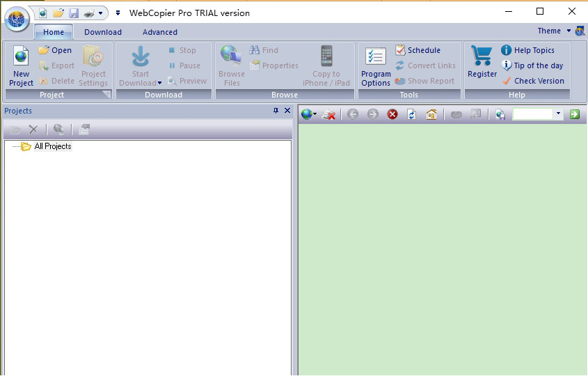This screenshot has width=588, height=390.
Task: Click the offline disconnect icon in browser toolbar
Action: tap(329, 114)
